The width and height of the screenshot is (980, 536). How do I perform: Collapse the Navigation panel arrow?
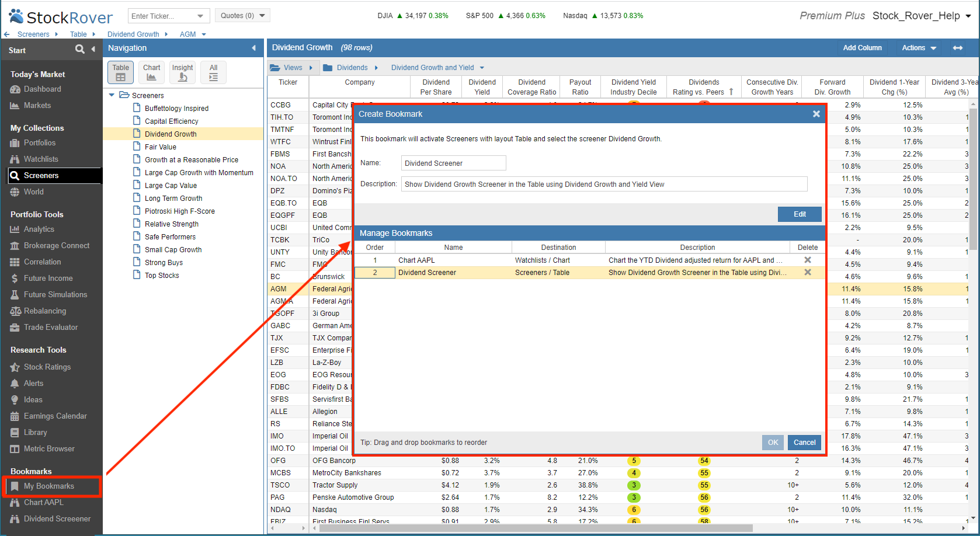tap(253, 48)
